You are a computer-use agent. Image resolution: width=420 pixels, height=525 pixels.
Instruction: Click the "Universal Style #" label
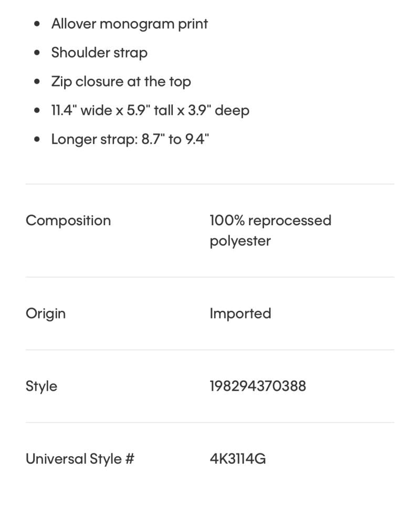(x=80, y=459)
